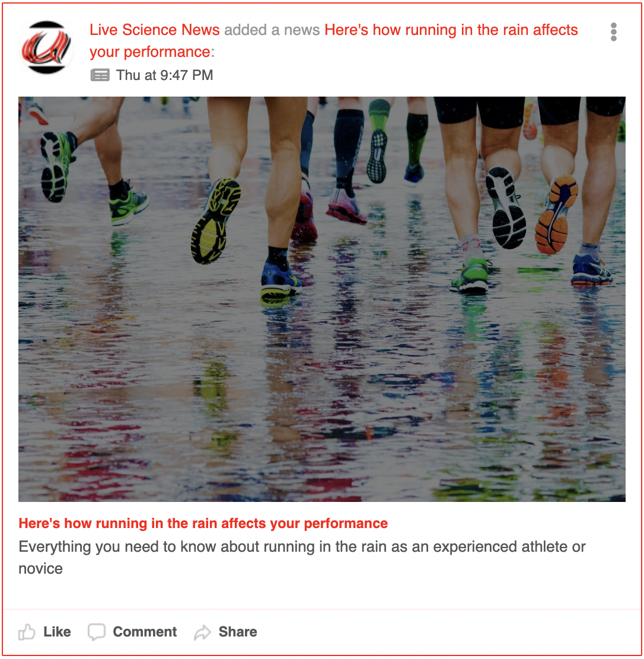644x659 pixels.
Task: Click the word 'novice' in the description
Action: point(41,569)
